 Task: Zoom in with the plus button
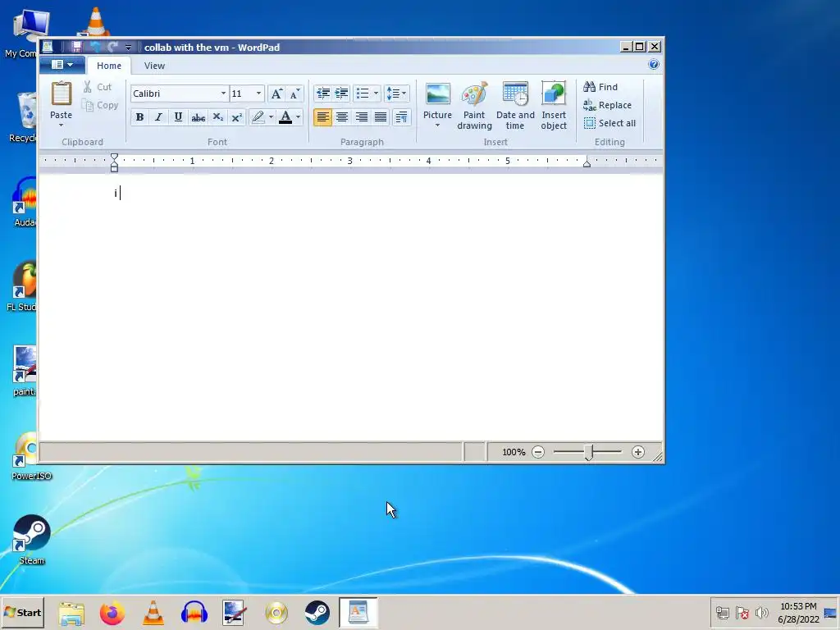click(637, 452)
